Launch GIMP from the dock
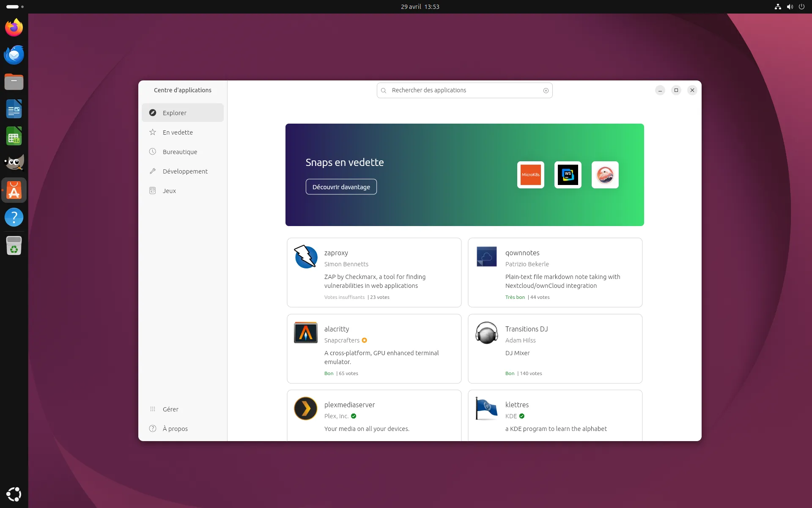Image resolution: width=812 pixels, height=508 pixels. click(x=14, y=163)
